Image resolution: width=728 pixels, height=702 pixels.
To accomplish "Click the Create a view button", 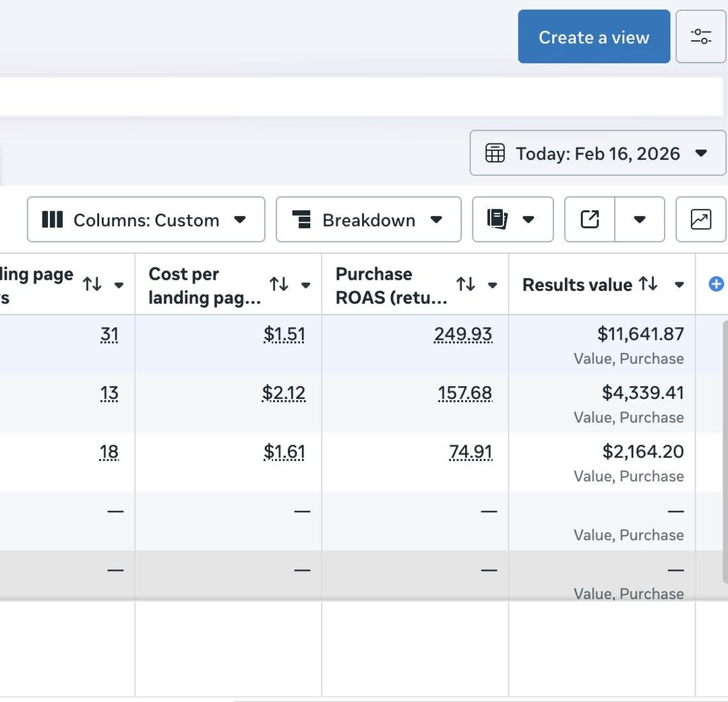I will point(593,37).
